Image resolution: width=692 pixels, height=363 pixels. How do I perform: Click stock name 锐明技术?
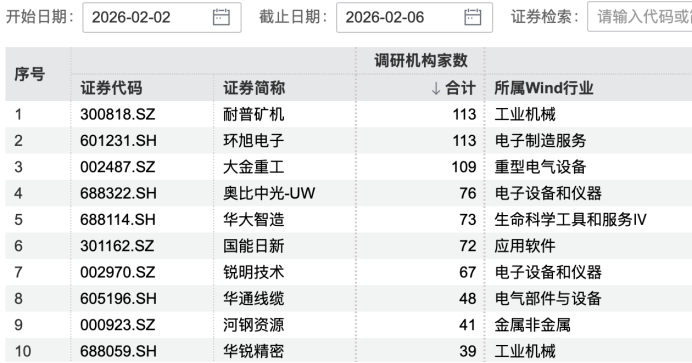(x=254, y=272)
